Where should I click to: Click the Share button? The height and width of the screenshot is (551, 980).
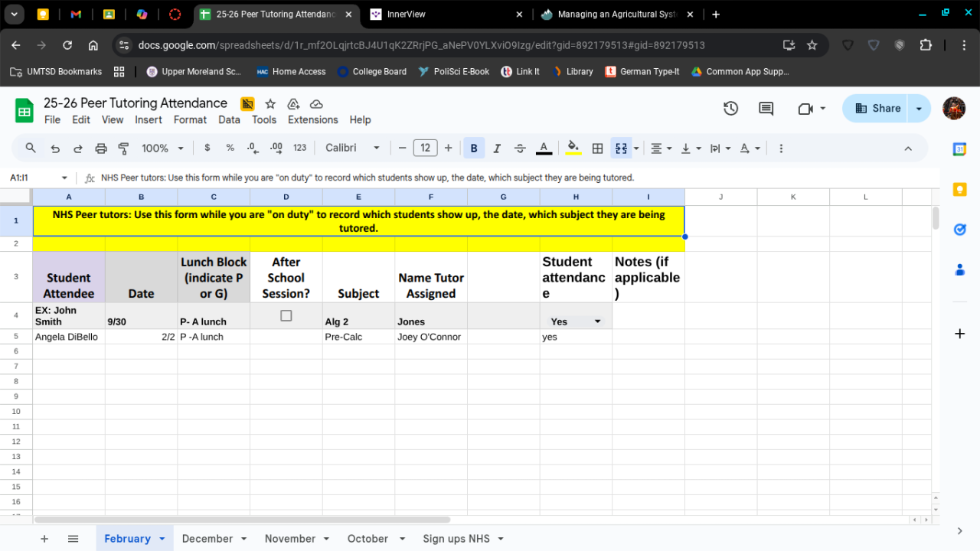click(x=877, y=109)
